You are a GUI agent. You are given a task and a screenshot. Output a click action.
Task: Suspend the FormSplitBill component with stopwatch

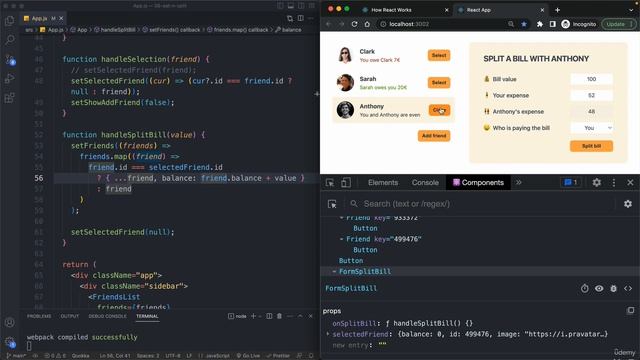(584, 289)
